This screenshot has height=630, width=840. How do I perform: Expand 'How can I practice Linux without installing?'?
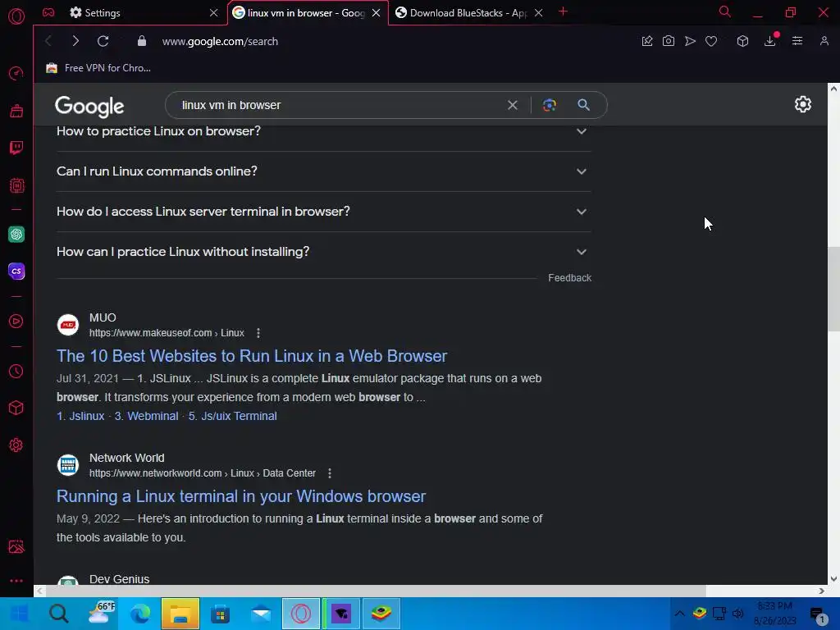(323, 252)
